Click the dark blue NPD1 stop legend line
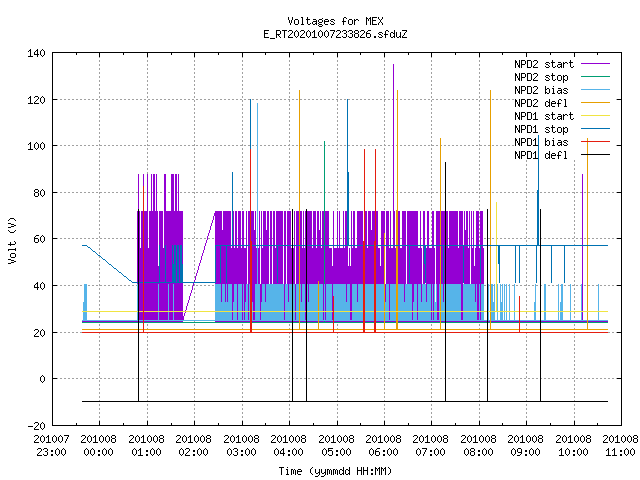Viewport: 640px width, 480px height. [595, 129]
